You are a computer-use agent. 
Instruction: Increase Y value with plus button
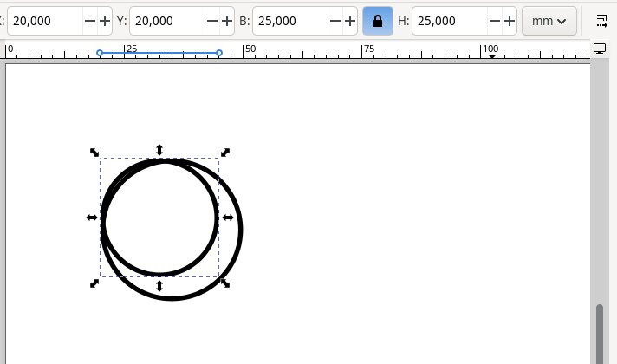tap(227, 21)
